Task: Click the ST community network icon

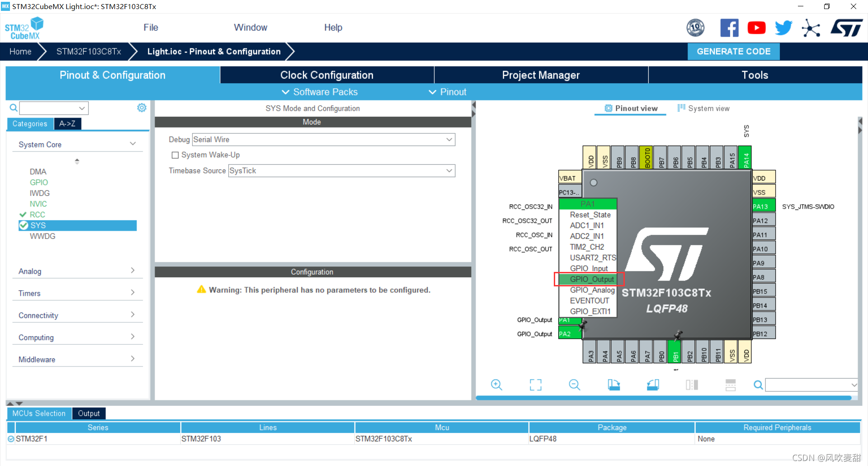Action: 811,28
